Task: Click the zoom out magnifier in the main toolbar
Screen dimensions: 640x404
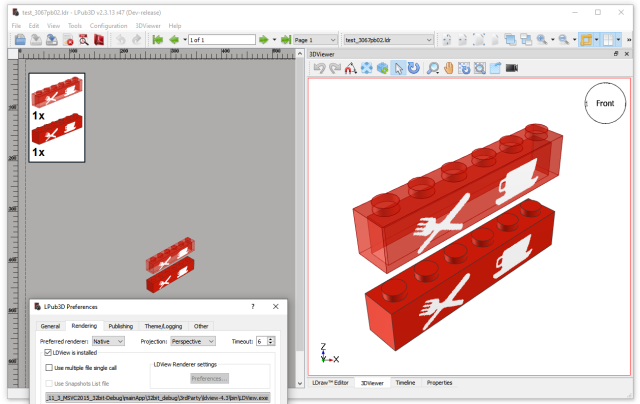Action: [564, 40]
